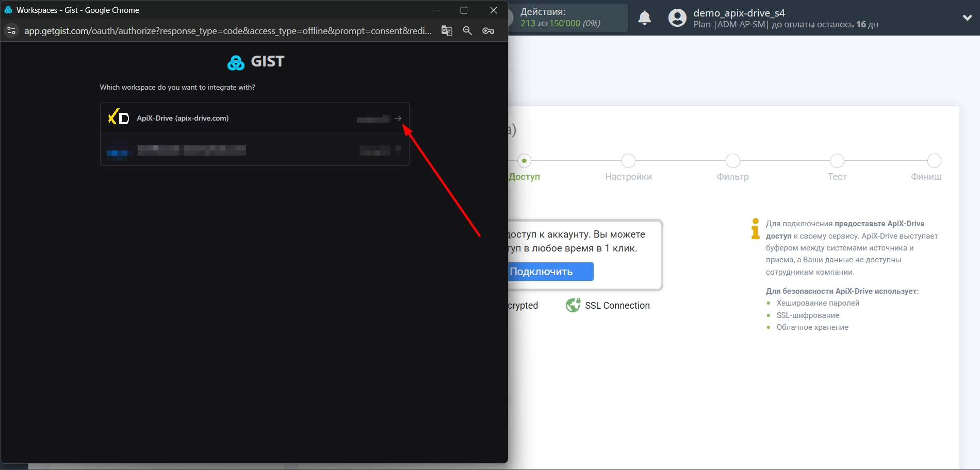980x470 pixels.
Task: Open the Тест step
Action: (x=837, y=161)
